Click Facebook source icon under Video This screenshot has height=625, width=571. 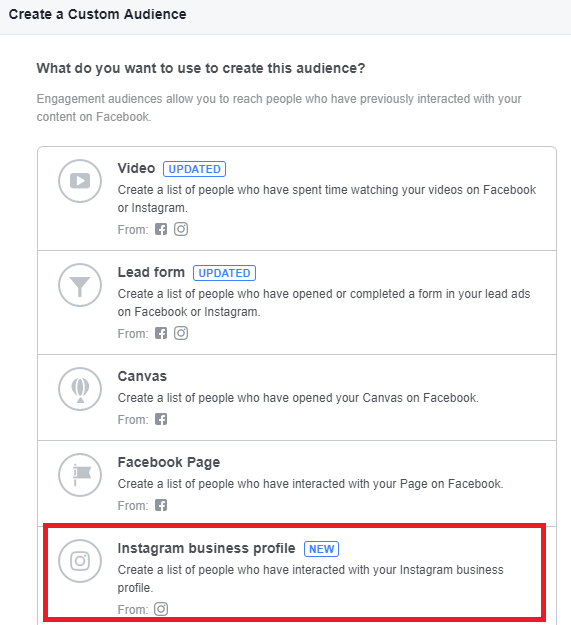161,229
